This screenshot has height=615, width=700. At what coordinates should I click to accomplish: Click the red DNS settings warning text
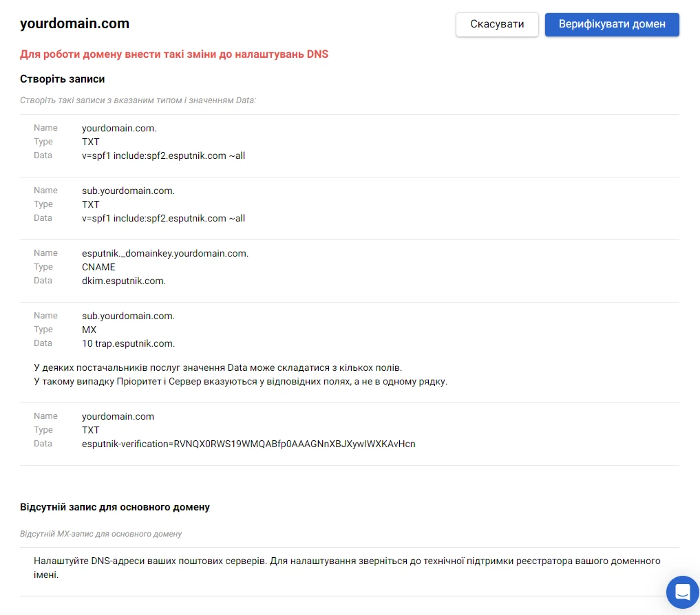[x=174, y=54]
